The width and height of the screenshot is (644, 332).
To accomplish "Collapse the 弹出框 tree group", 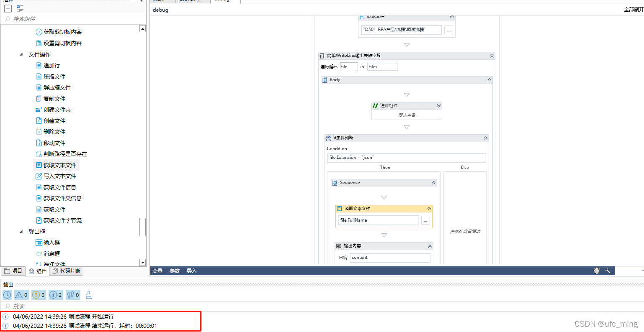I will point(21,232).
